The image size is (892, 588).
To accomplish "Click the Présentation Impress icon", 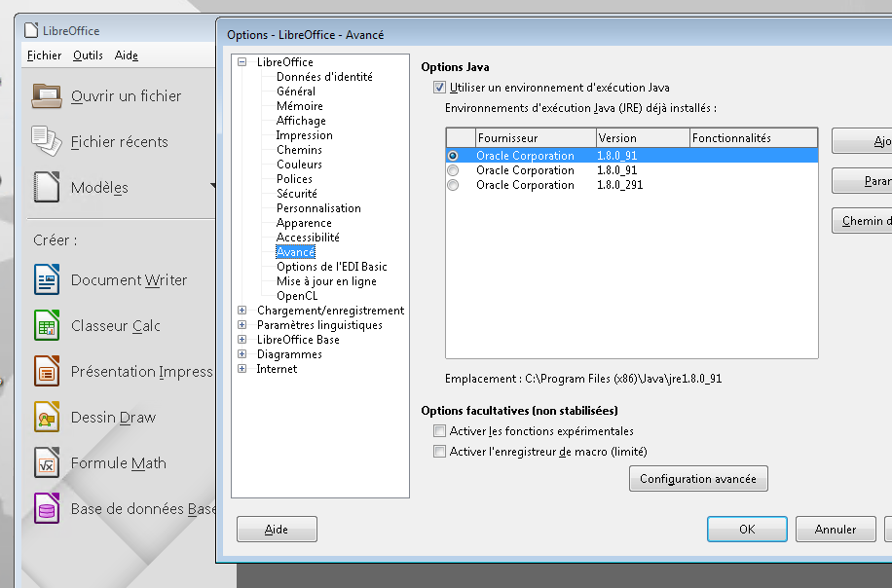I will (x=46, y=371).
